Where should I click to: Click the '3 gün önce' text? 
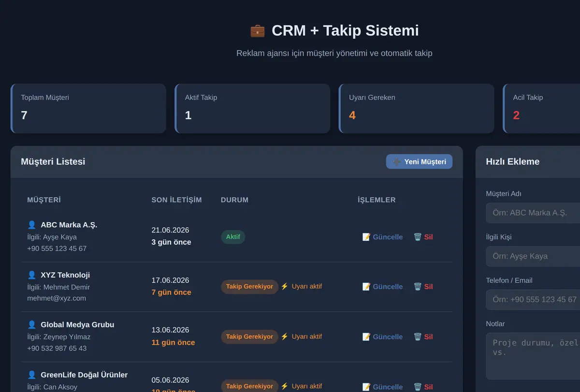point(171,242)
